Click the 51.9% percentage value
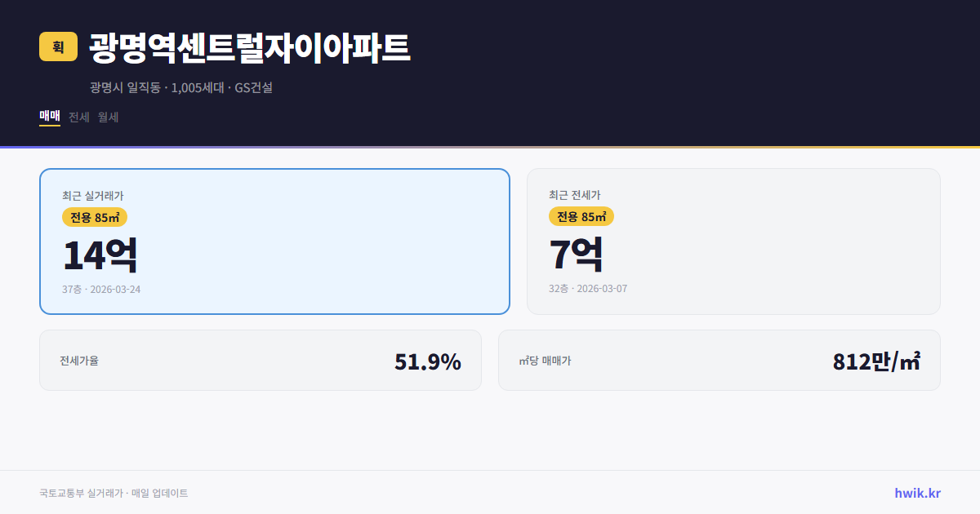This screenshot has width=980, height=514. [428, 360]
